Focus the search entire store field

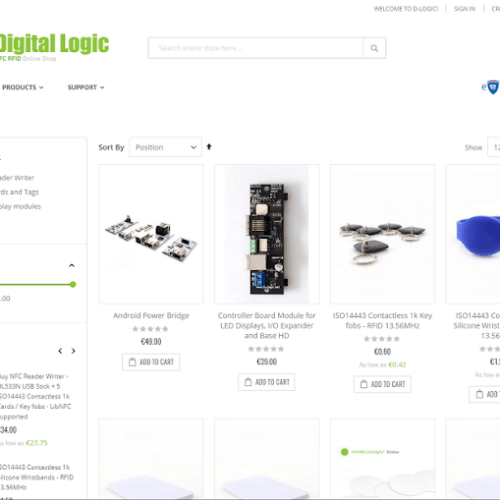coord(256,48)
